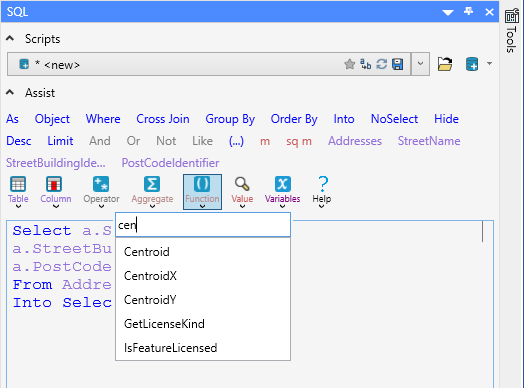Screen dimensions: 524x388
Task: Open the Operator assist menu
Action: [101, 192]
